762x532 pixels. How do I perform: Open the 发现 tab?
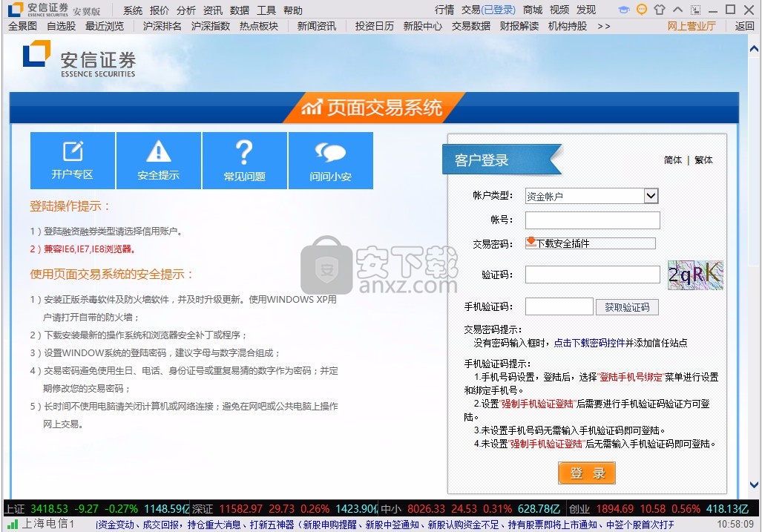click(586, 10)
